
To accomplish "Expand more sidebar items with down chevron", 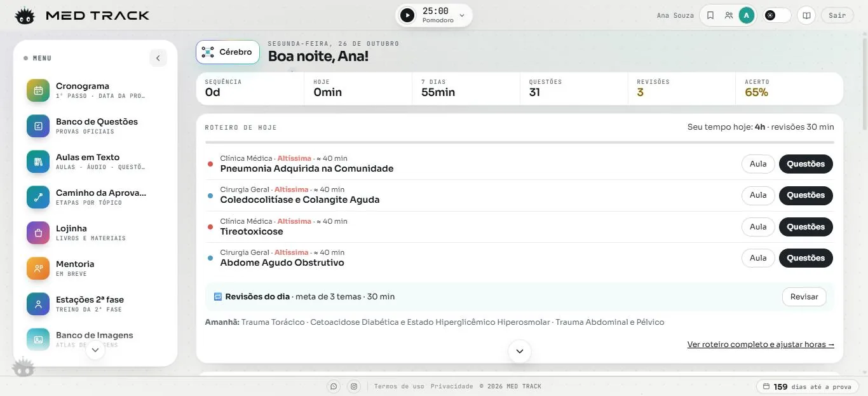I will (95, 350).
